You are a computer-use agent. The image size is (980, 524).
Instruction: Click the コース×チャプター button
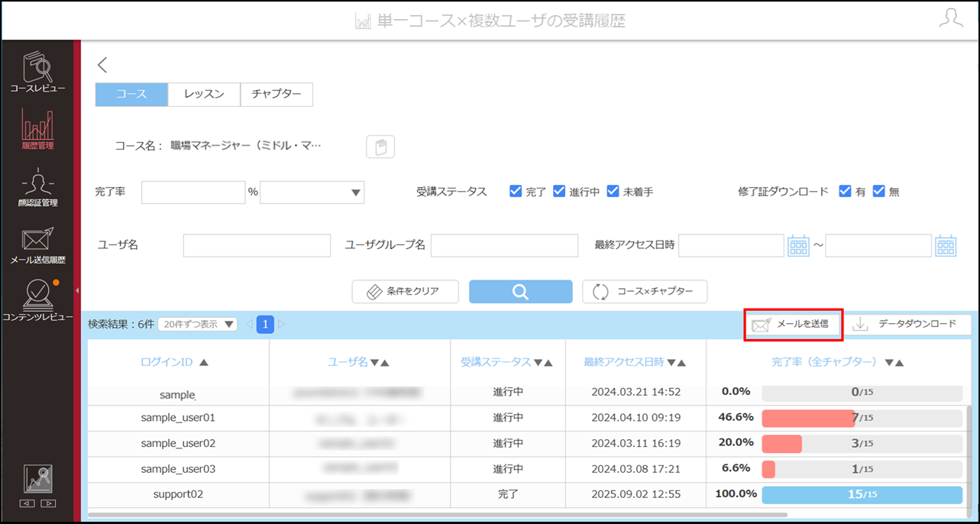645,292
